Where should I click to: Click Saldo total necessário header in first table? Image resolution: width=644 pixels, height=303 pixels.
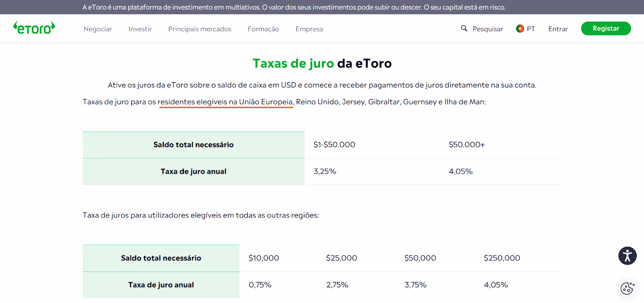coord(194,145)
